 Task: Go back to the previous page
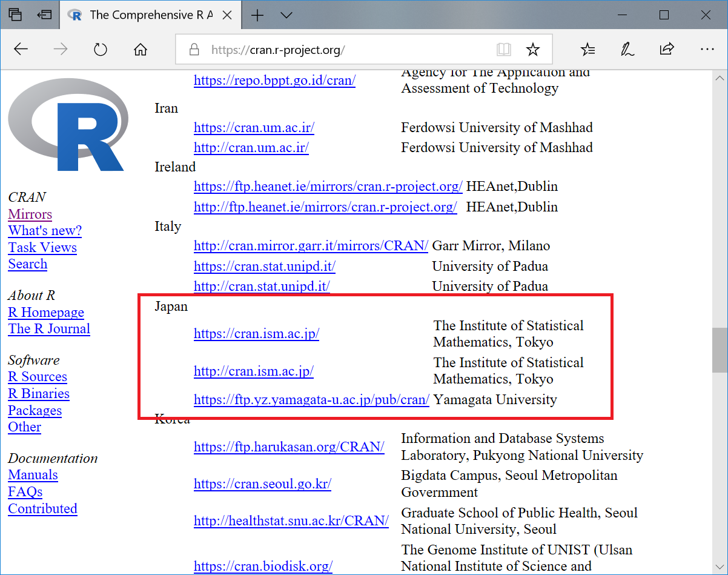(x=21, y=50)
